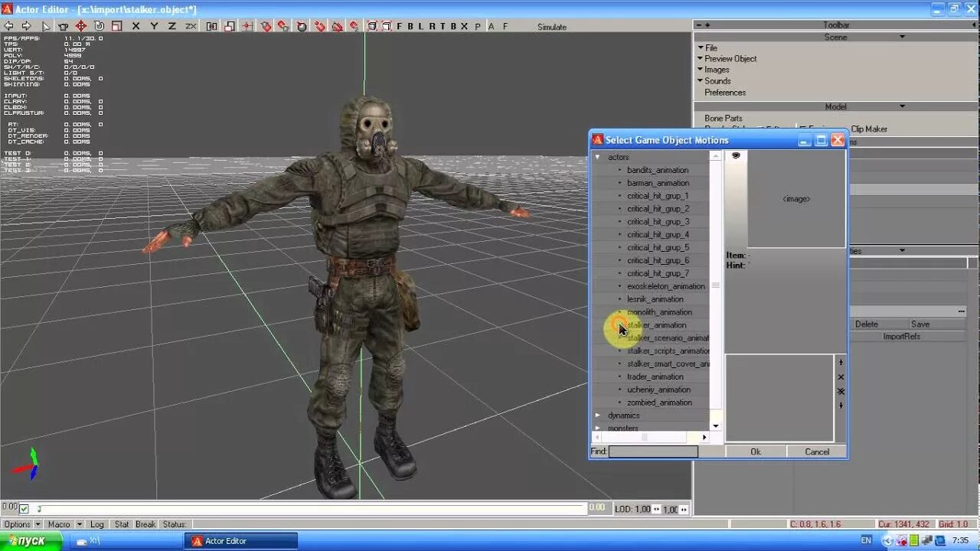This screenshot has width=980, height=551.
Task: Toggle the grid snap icon
Action: [247, 26]
